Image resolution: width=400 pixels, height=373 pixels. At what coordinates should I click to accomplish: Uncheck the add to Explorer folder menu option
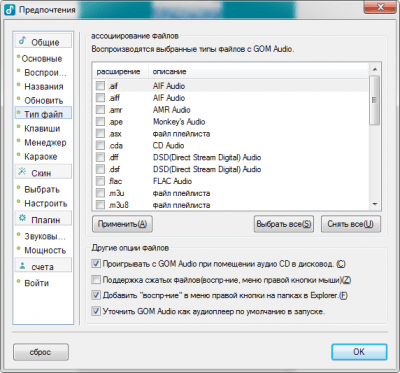point(96,295)
